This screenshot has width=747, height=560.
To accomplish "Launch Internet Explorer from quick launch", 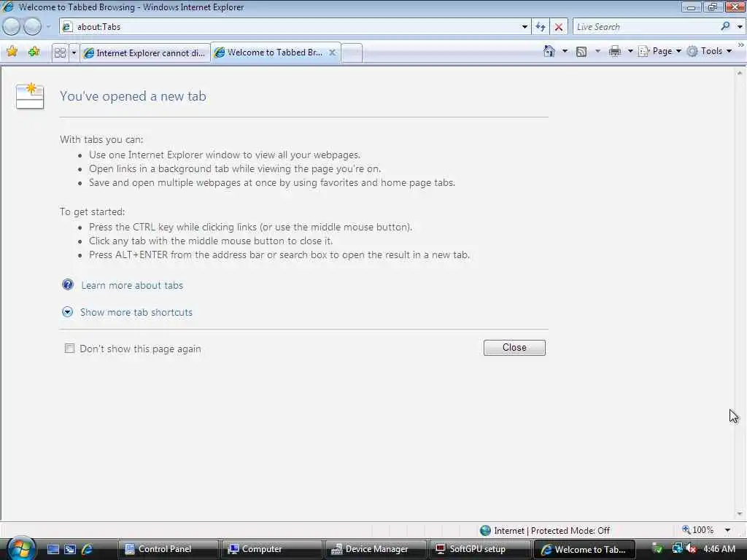I will tap(87, 550).
